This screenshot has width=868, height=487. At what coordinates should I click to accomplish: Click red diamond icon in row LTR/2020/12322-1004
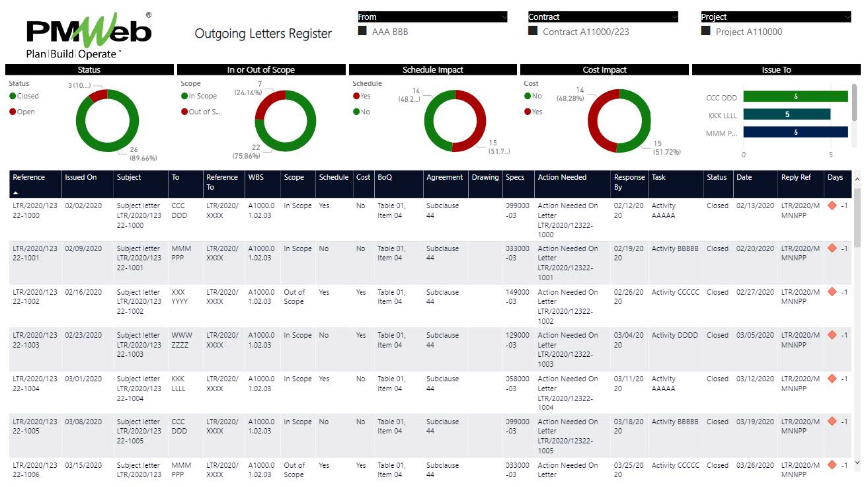click(x=832, y=379)
